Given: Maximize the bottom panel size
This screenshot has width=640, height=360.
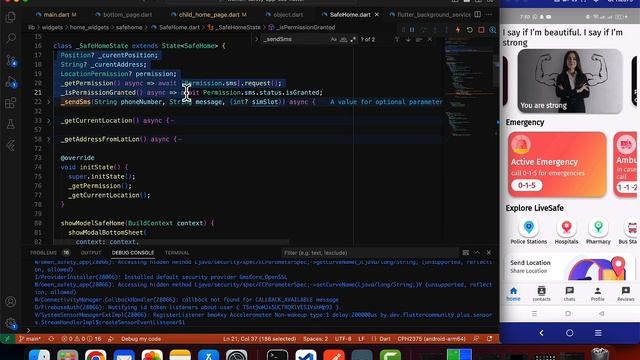Looking at the screenshot, I should [x=477, y=253].
